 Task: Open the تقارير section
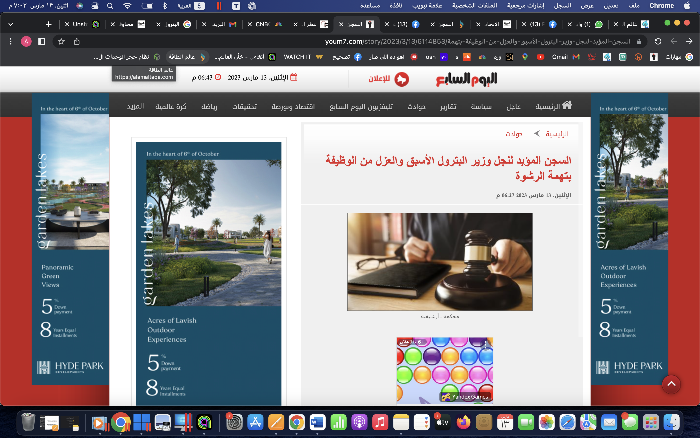448,106
